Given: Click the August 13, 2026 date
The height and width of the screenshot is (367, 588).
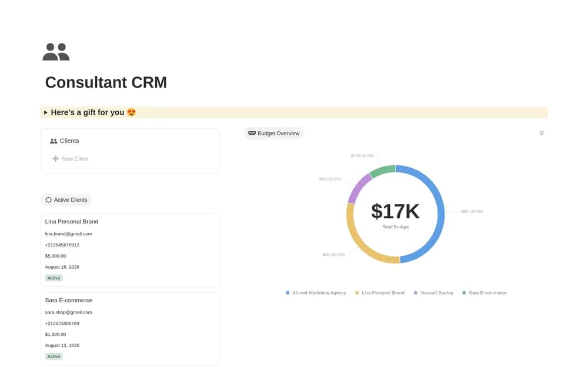Looking at the screenshot, I should [x=62, y=346].
